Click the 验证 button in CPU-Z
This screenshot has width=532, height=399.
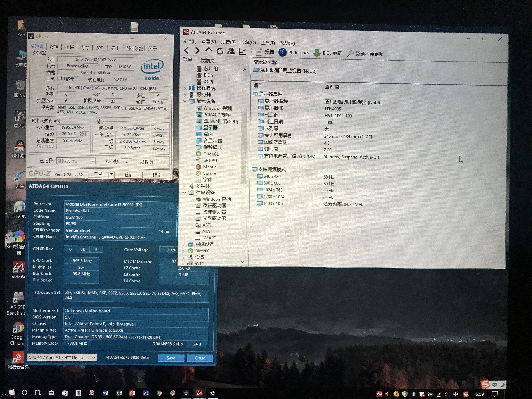129,175
